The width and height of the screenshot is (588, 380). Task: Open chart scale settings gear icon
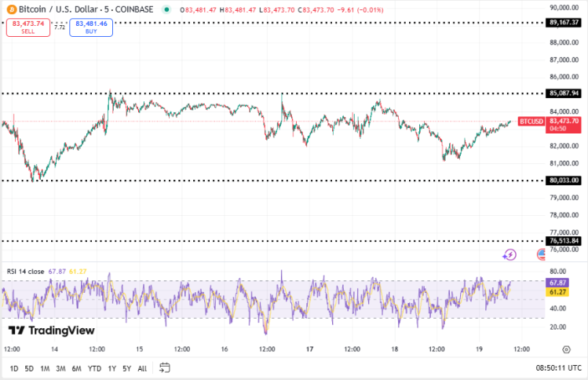coord(566,349)
